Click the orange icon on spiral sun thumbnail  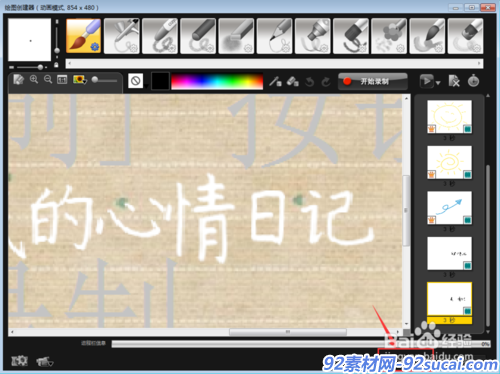tap(432, 174)
